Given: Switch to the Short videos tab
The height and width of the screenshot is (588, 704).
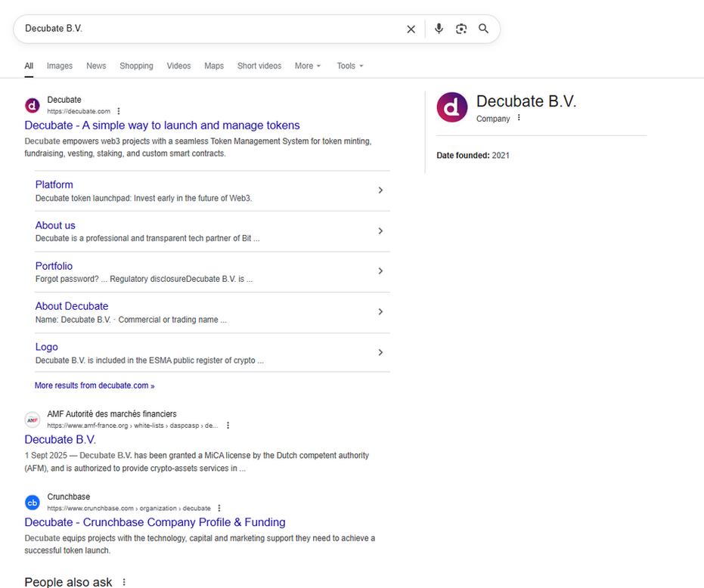Looking at the screenshot, I should pyautogui.click(x=259, y=66).
